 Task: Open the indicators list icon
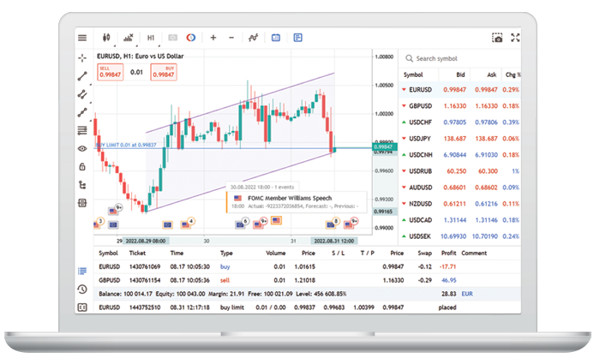[253, 38]
